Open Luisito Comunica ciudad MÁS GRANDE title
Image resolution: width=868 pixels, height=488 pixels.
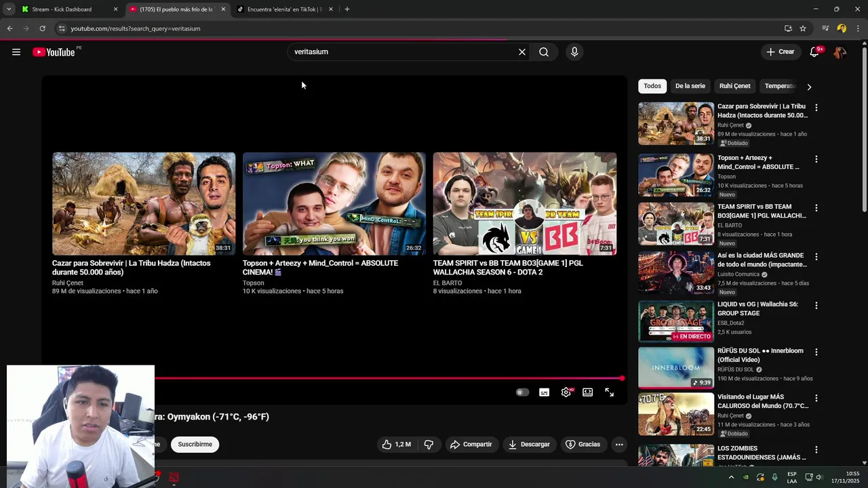(x=762, y=260)
